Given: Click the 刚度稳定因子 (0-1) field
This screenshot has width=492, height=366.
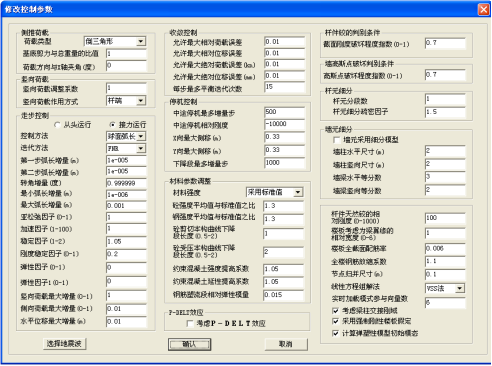Looking at the screenshot, I should (x=126, y=254).
